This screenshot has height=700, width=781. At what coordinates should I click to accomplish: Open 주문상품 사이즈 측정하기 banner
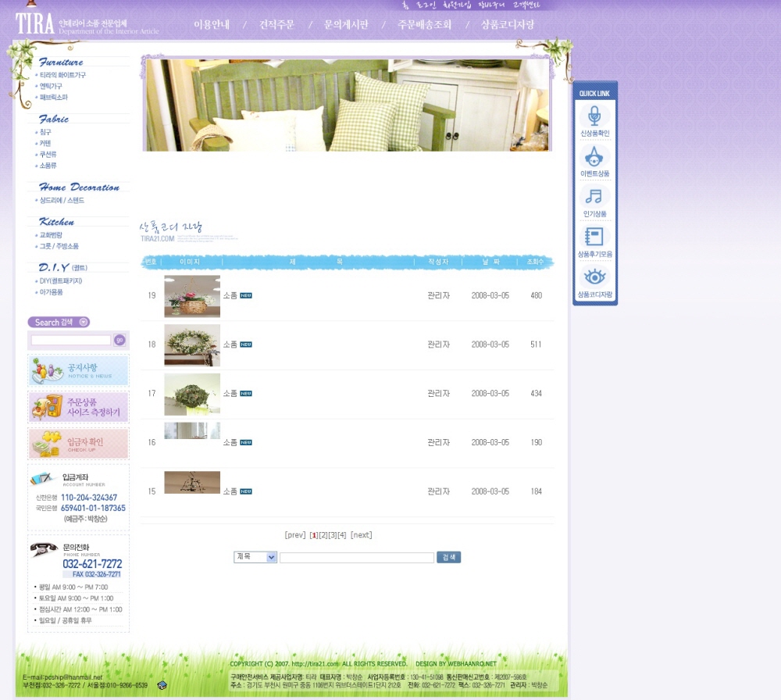click(78, 407)
